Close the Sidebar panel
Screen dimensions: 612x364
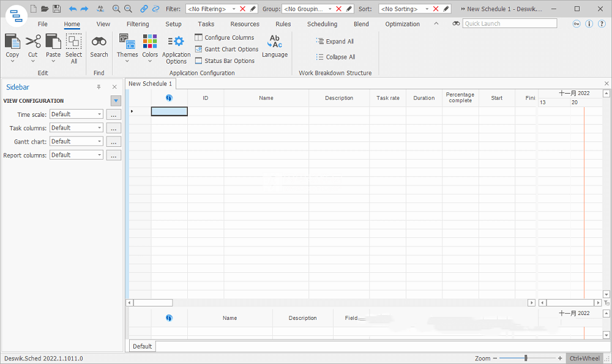[114, 87]
